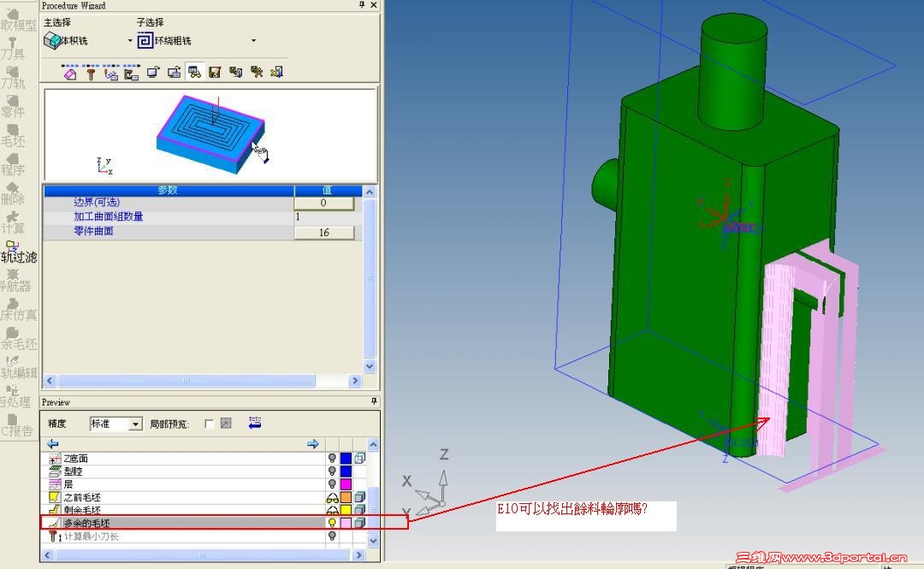
Task: Click the highlighted preview glasses icon in wizard toolbar
Action: (194, 72)
